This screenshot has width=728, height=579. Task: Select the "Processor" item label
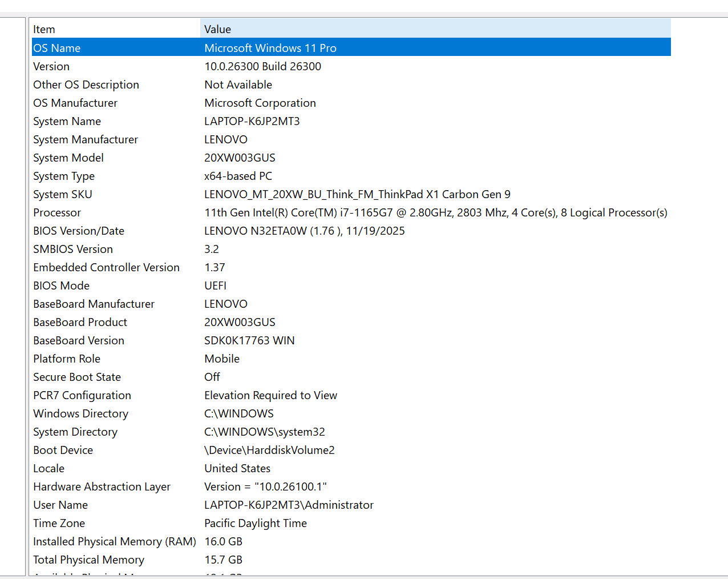57,212
